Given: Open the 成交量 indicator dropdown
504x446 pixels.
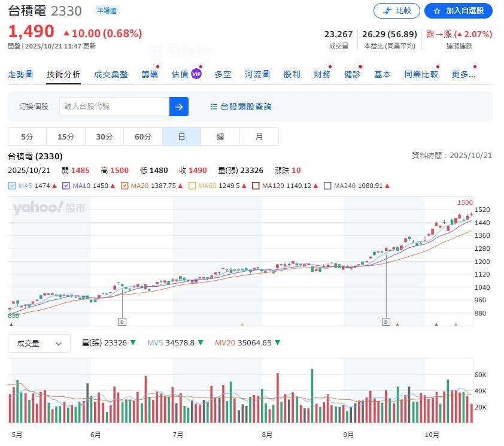Looking at the screenshot, I should coord(38,343).
